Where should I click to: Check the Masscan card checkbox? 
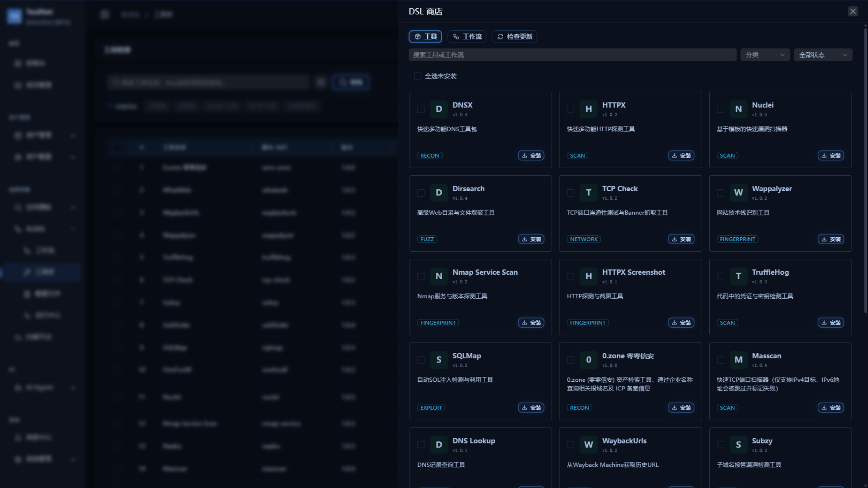(721, 360)
